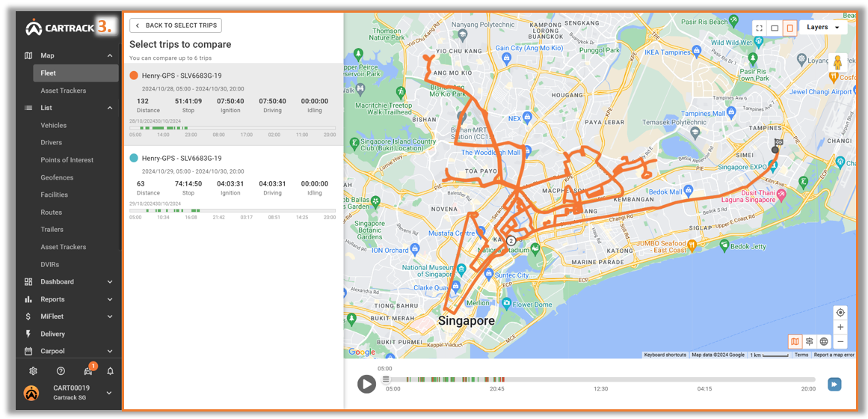The image size is (868, 419).
Task: Click the Google logo on map
Action: click(362, 352)
